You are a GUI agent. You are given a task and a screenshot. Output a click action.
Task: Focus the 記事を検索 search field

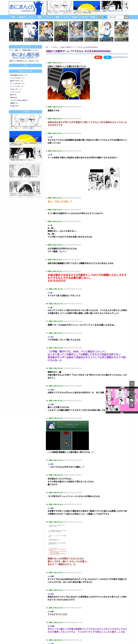click(x=116, y=17)
